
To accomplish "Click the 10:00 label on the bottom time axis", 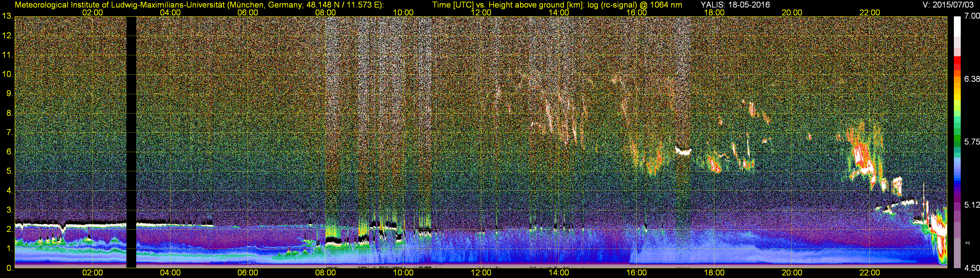I will coord(403,273).
